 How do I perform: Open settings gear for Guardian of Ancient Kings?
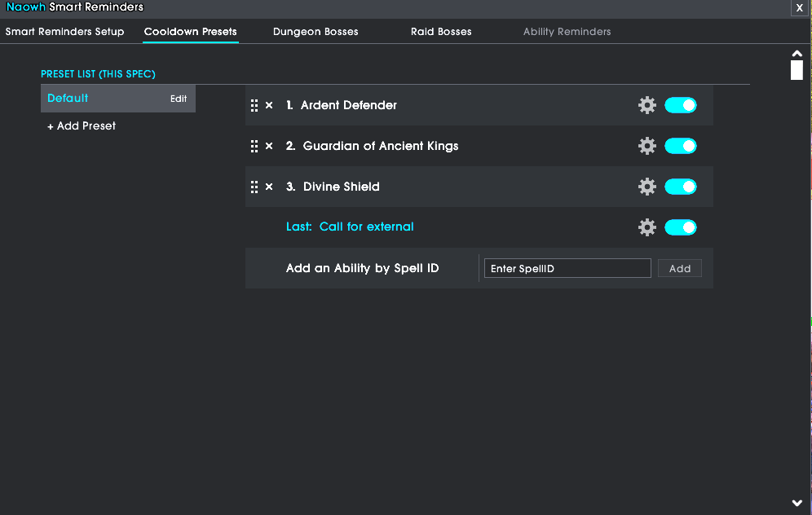click(x=647, y=146)
